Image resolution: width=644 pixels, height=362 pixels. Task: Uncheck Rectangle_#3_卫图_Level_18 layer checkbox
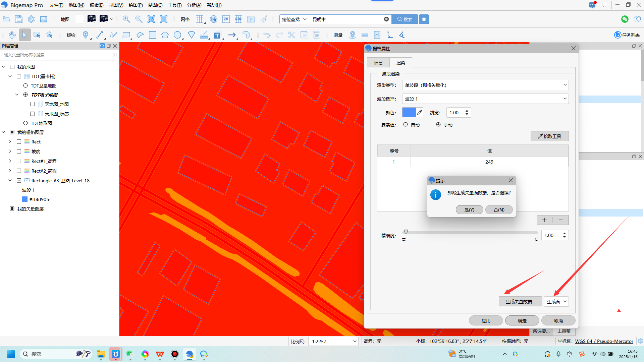click(x=19, y=181)
